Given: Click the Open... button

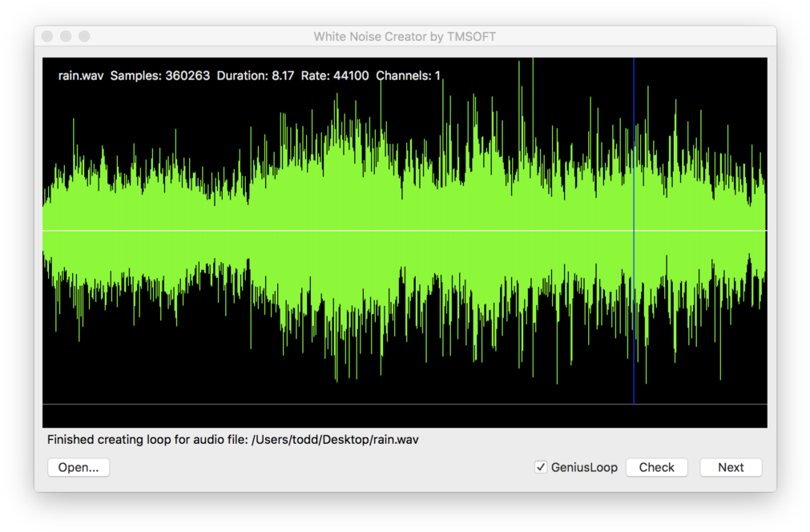Looking at the screenshot, I should 79,467.
